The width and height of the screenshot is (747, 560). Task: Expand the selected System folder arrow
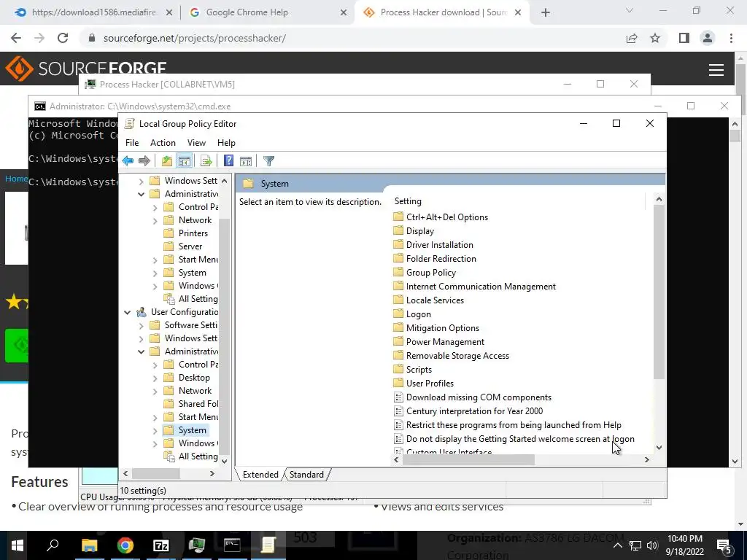point(155,430)
